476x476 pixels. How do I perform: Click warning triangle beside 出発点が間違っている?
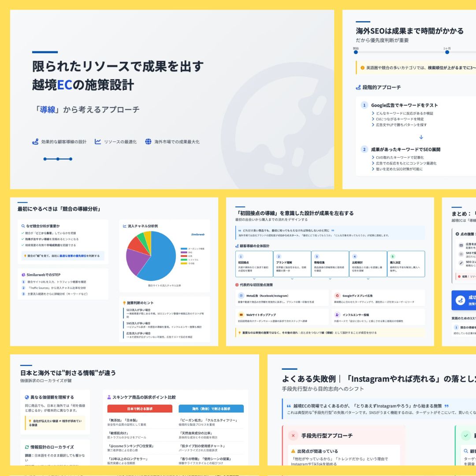[293, 451]
